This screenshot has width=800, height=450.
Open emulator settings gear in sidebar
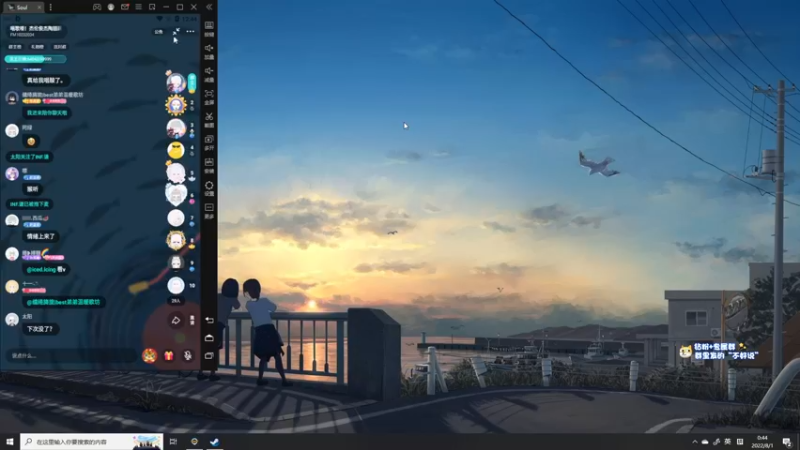209,187
